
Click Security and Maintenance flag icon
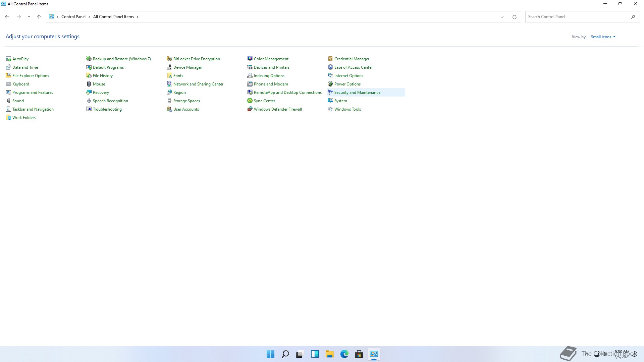click(x=330, y=93)
